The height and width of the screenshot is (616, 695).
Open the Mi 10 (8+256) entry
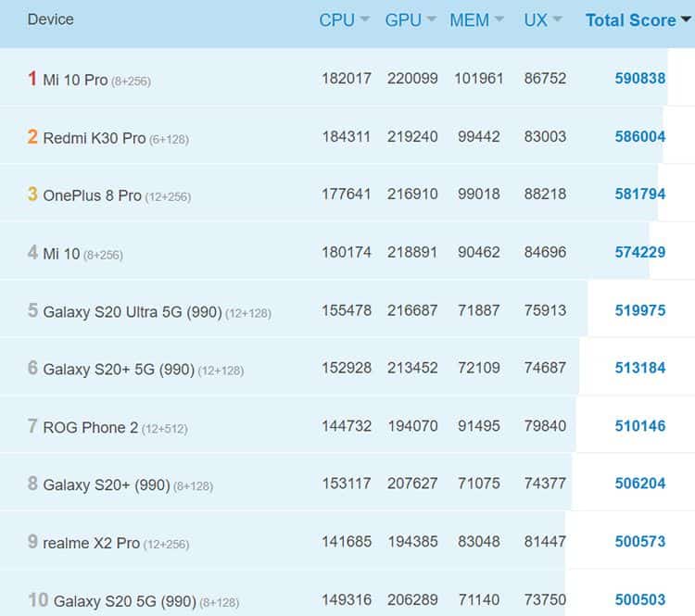61,253
